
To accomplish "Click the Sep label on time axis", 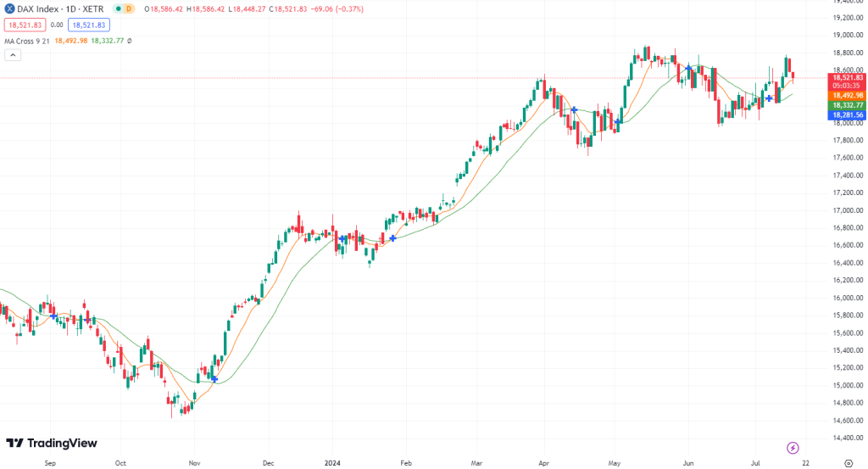I will point(50,463).
